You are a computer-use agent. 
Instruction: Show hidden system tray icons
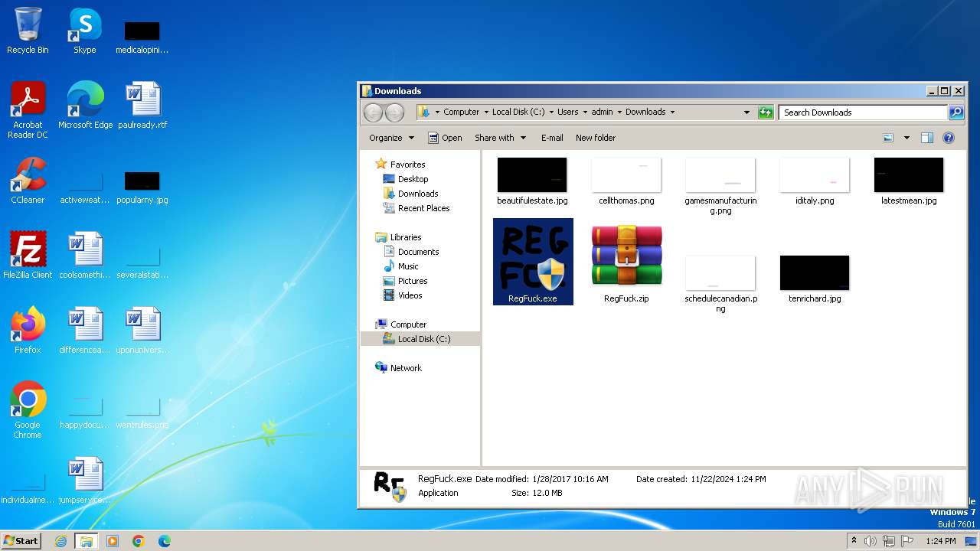click(854, 541)
